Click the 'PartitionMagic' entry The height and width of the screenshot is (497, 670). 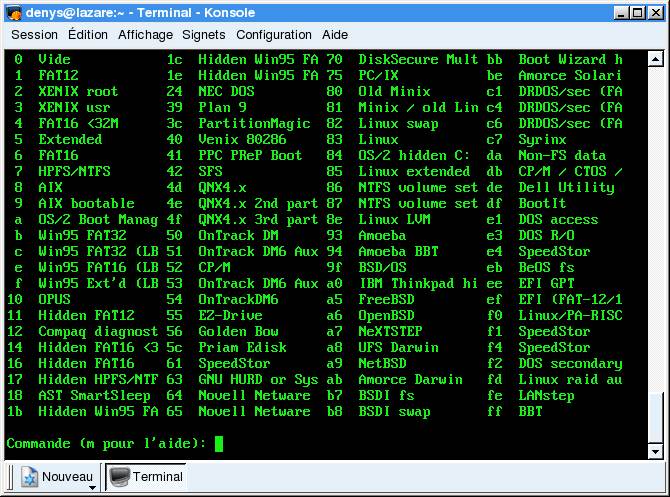click(254, 124)
